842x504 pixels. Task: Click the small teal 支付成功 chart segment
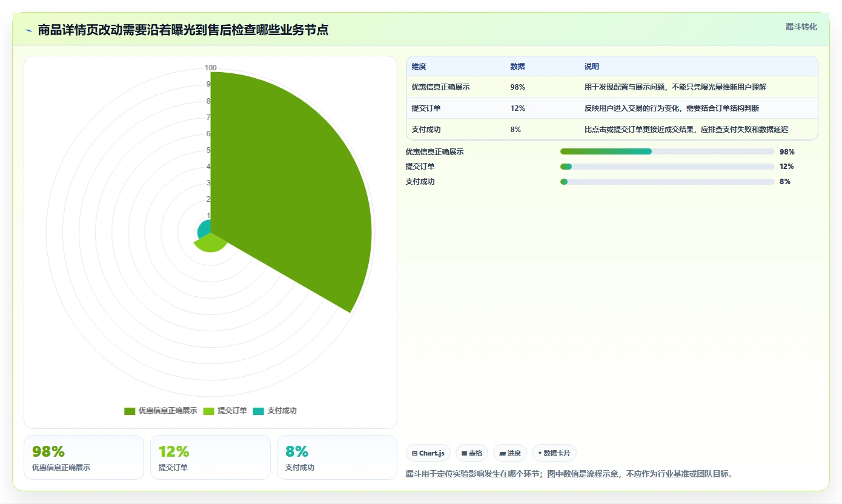(205, 230)
